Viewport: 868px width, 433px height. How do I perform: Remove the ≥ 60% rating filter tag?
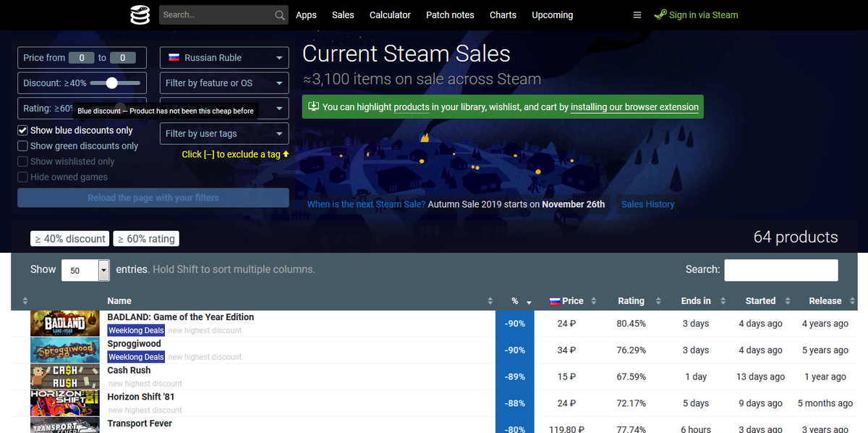tap(145, 239)
